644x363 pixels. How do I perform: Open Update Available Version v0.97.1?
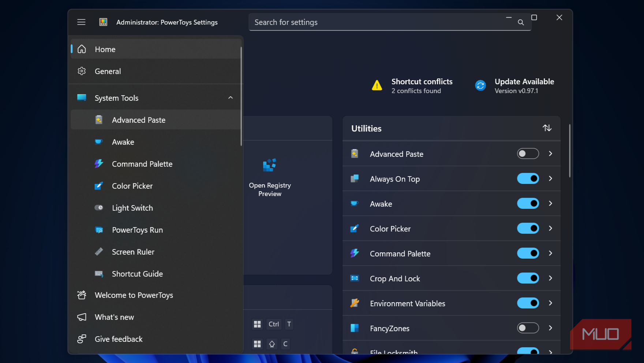[x=514, y=86]
